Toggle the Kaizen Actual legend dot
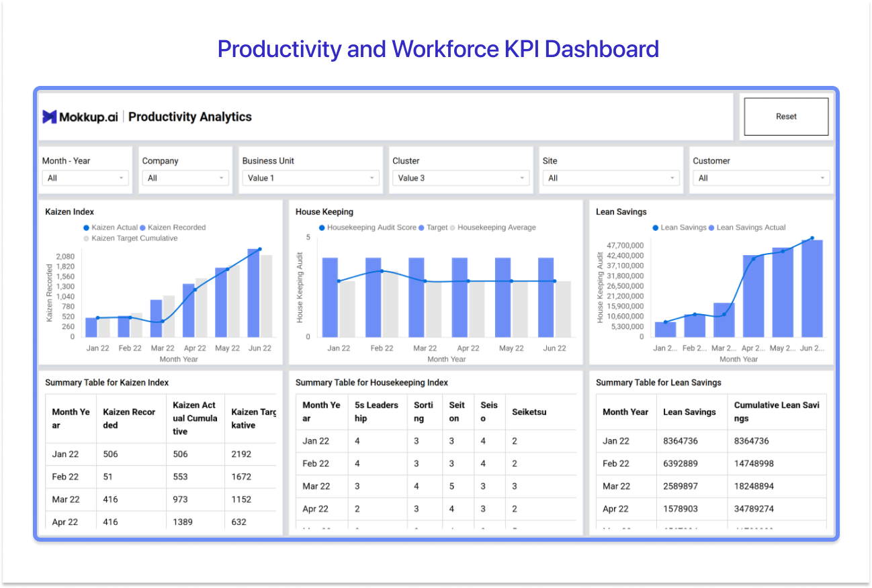This screenshot has height=588, width=872. 87,228
